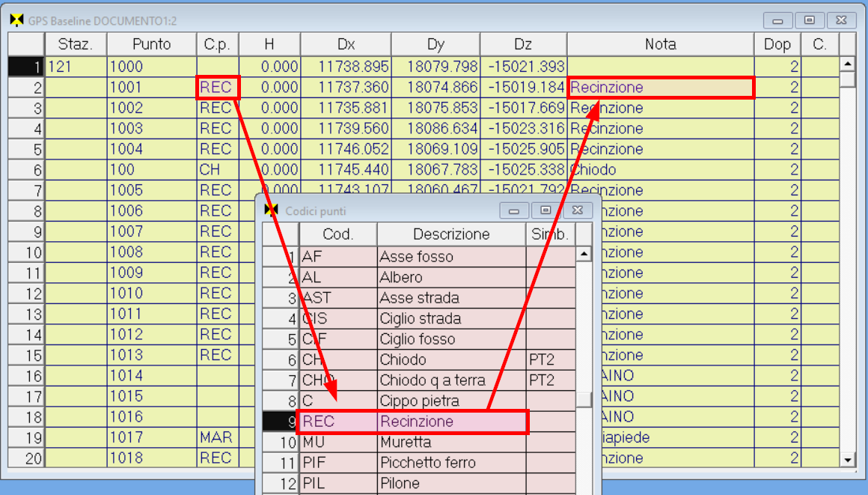868x495 pixels.
Task: Maximize the GPS Baseline window
Action: point(810,20)
